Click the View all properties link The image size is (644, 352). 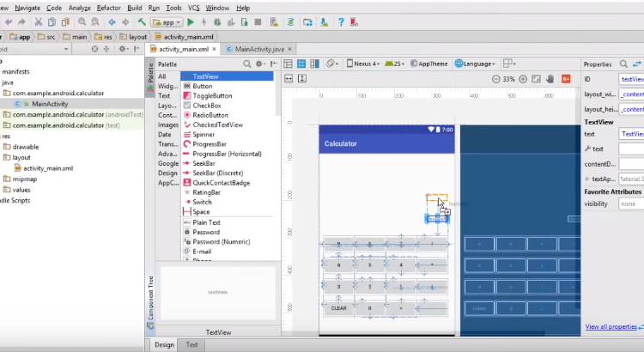point(611,326)
